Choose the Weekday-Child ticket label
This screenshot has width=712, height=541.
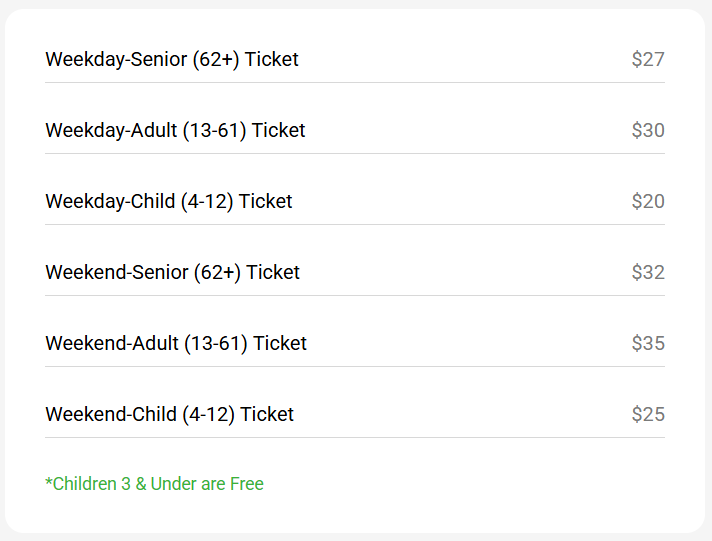(x=169, y=201)
